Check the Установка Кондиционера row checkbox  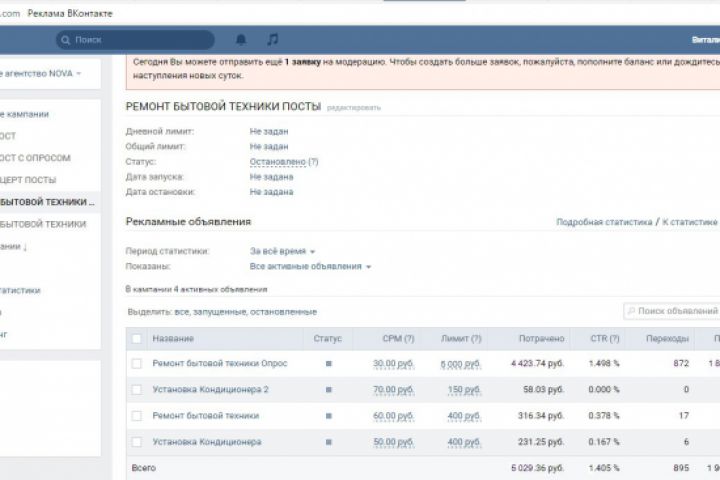[x=136, y=441]
